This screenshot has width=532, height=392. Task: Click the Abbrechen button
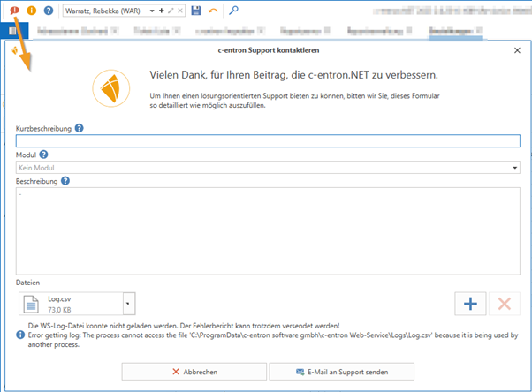[193, 372]
